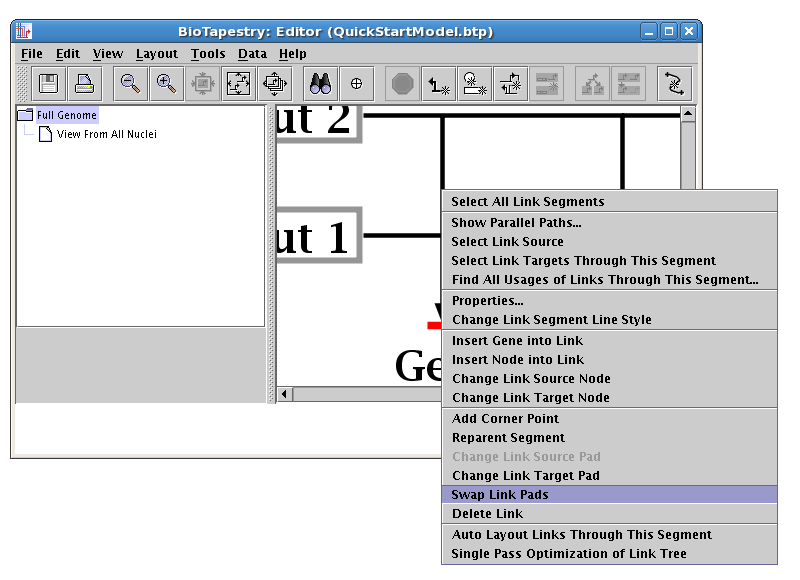Click the vertical scrollbar up arrow
The width and height of the screenshot is (800, 580).
click(688, 114)
